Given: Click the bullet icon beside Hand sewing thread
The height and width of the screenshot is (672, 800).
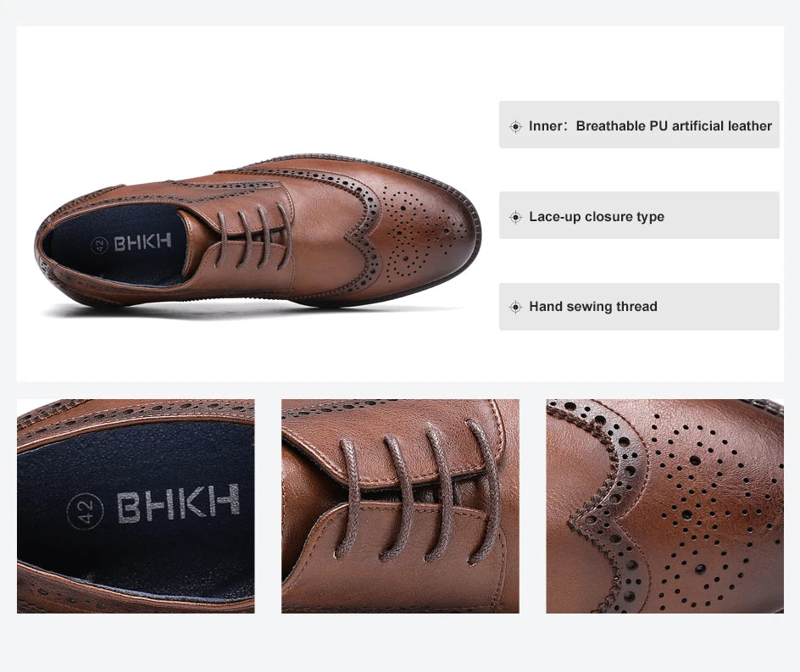Looking at the screenshot, I should coord(515,307).
